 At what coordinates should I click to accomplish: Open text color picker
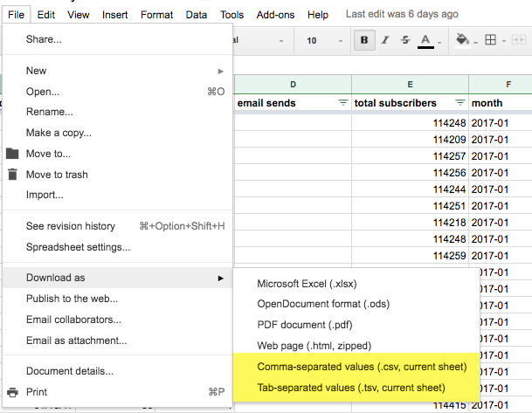click(425, 41)
